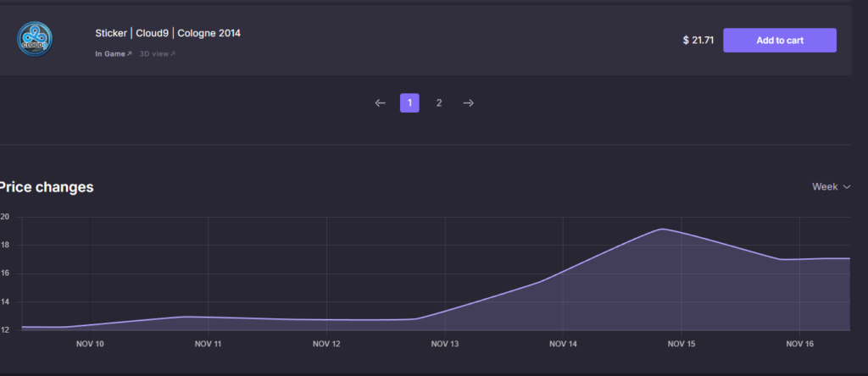
Task: Select the NOV 14 date on chart axis
Action: 563,344
